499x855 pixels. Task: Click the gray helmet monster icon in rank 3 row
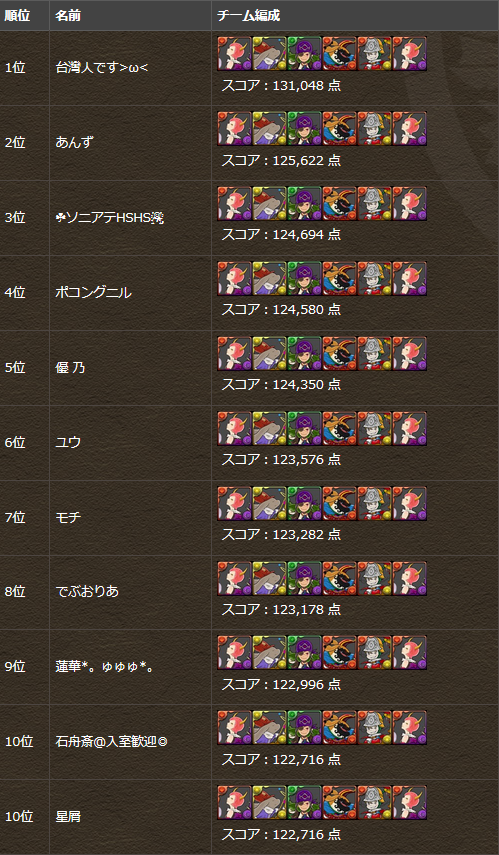tap(374, 203)
